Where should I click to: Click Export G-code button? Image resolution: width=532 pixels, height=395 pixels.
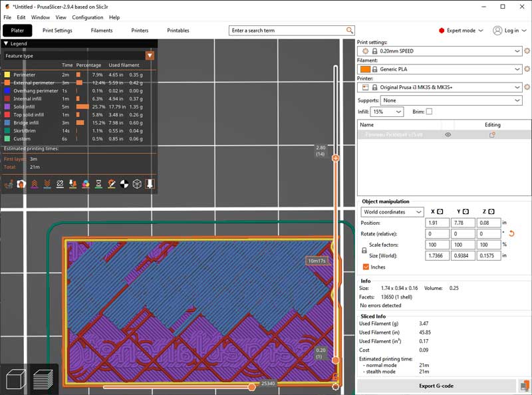tap(436, 386)
